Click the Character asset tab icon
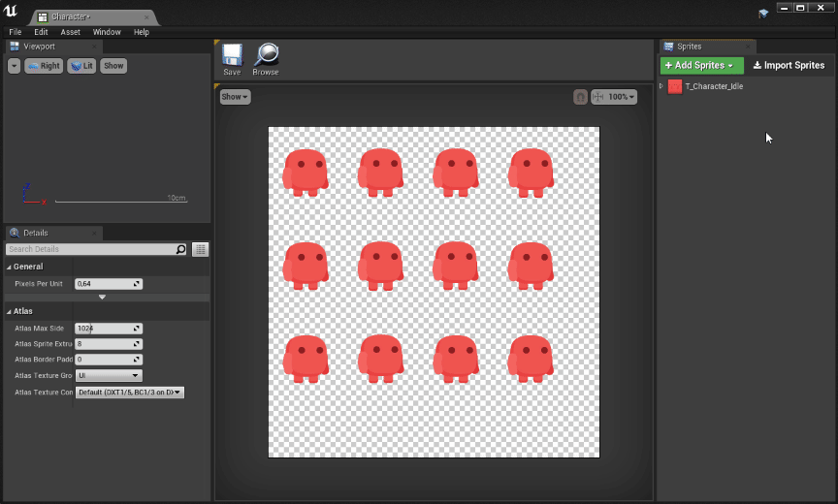838x504 pixels. 43,17
